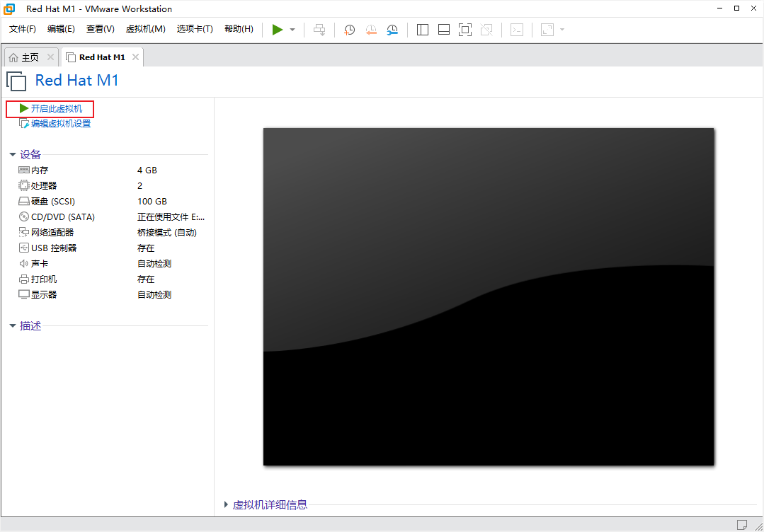
Task: Open the power options dropdown arrow
Action: [292, 30]
